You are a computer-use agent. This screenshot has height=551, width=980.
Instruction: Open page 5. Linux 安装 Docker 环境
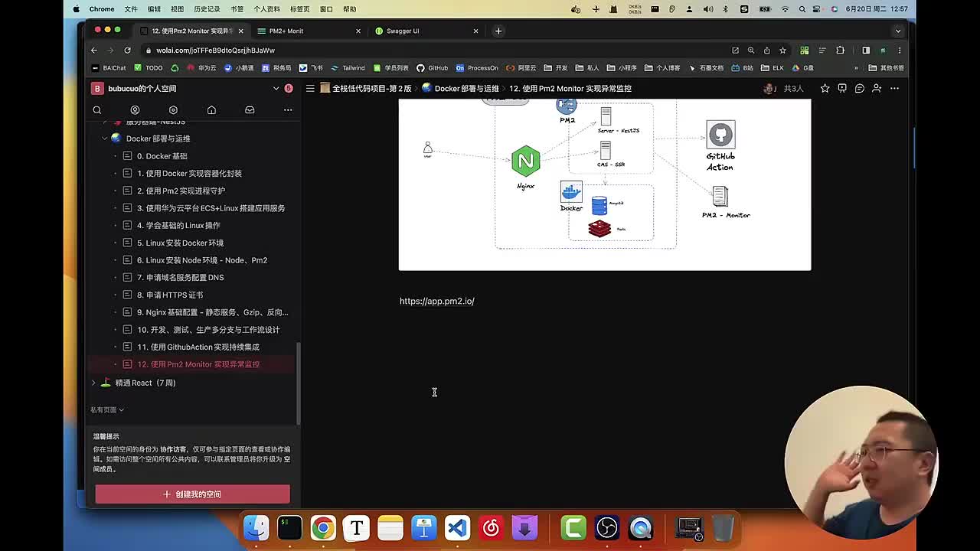tap(180, 243)
